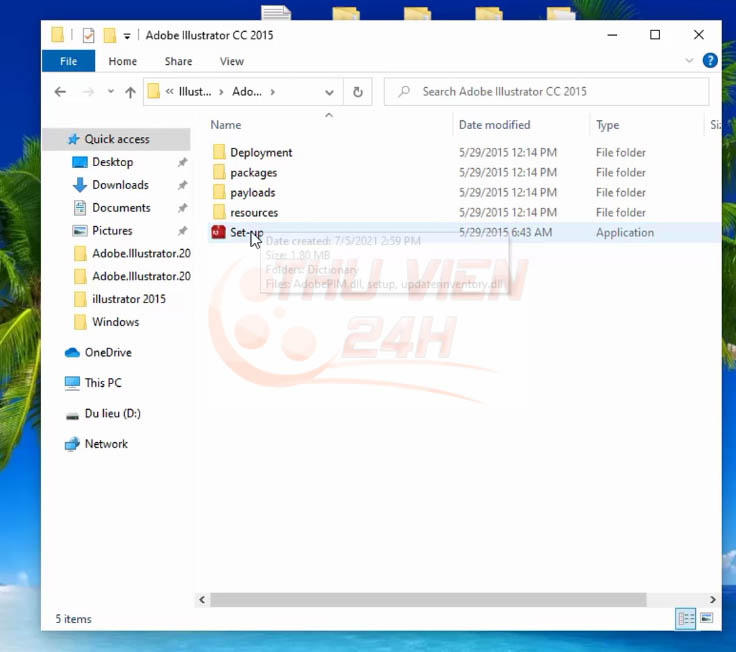Go up one folder level
Screen dimensions: 736x652
[x=130, y=92]
